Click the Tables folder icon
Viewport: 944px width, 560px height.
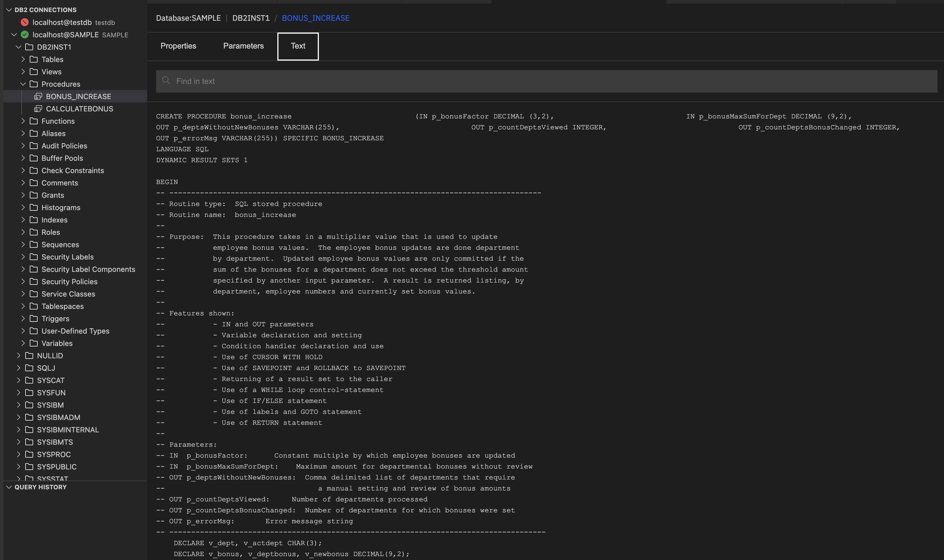click(34, 59)
